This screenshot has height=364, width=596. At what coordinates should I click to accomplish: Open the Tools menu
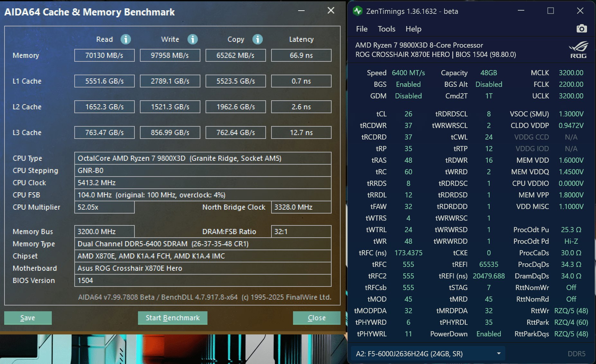(386, 29)
